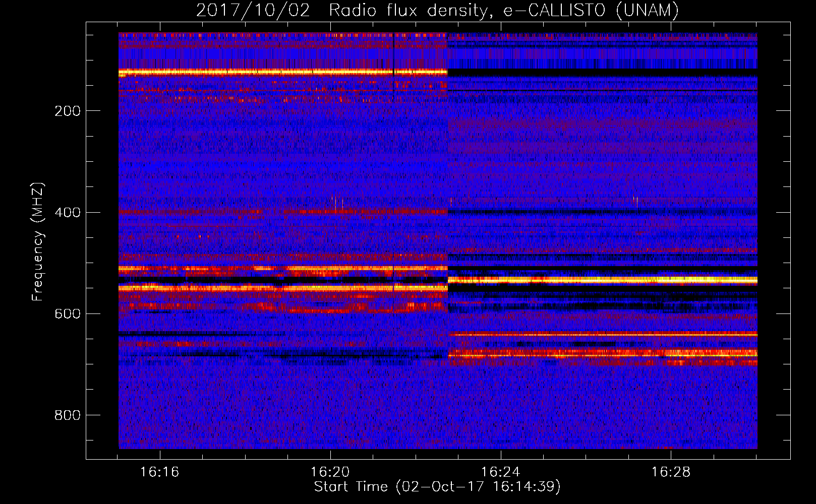Click the 800 frequency tick label
Viewport: 816px width, 504px height.
tap(68, 415)
